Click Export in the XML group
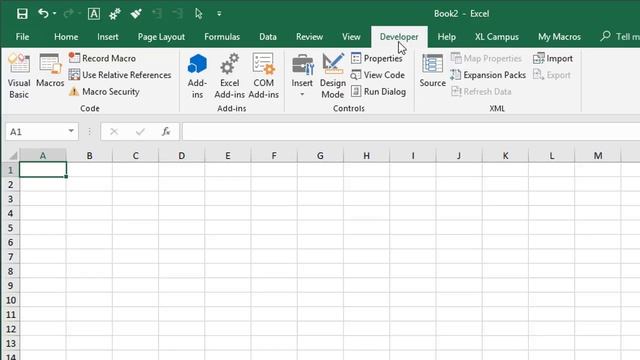 tap(551, 75)
